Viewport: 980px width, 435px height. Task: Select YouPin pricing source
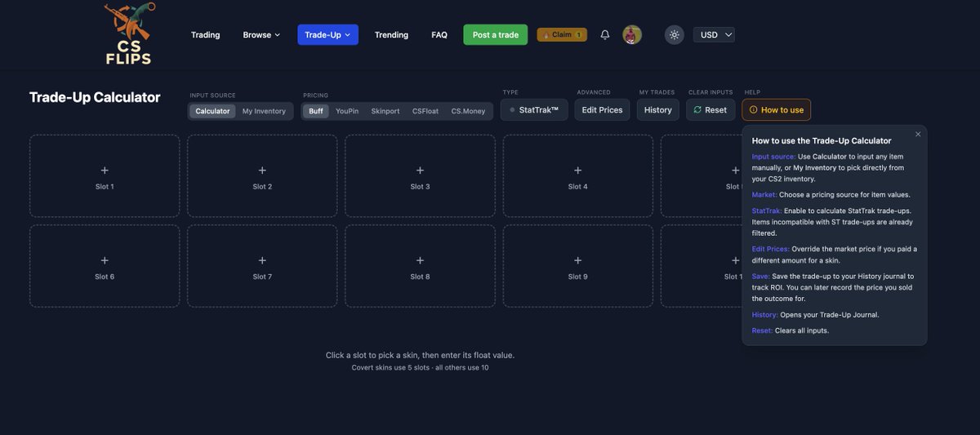tap(347, 111)
